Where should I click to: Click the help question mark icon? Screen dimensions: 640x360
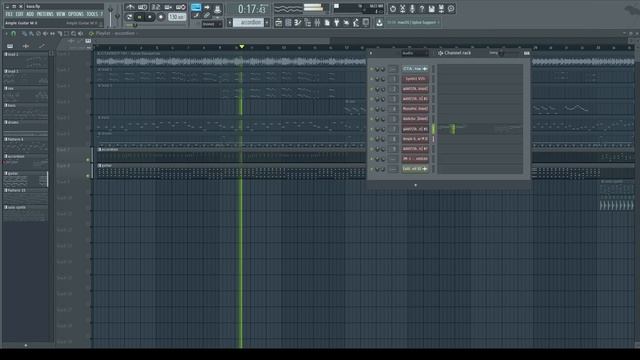[x=422, y=9]
